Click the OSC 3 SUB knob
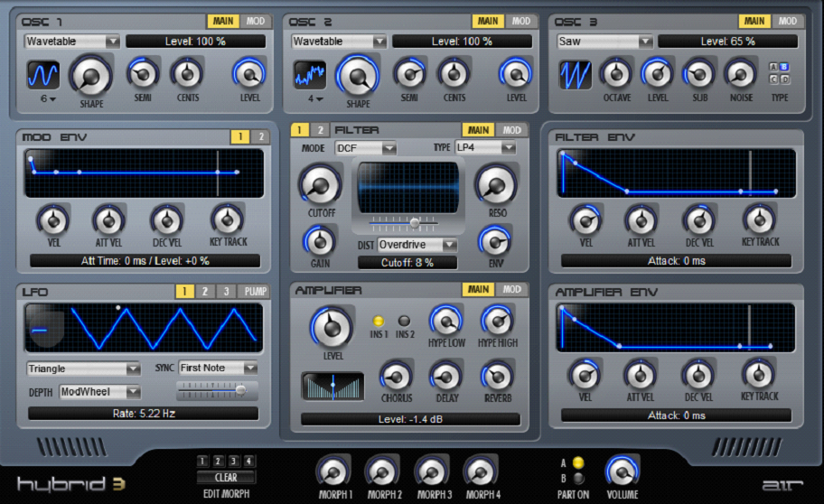824x504 pixels. pyautogui.click(x=699, y=74)
